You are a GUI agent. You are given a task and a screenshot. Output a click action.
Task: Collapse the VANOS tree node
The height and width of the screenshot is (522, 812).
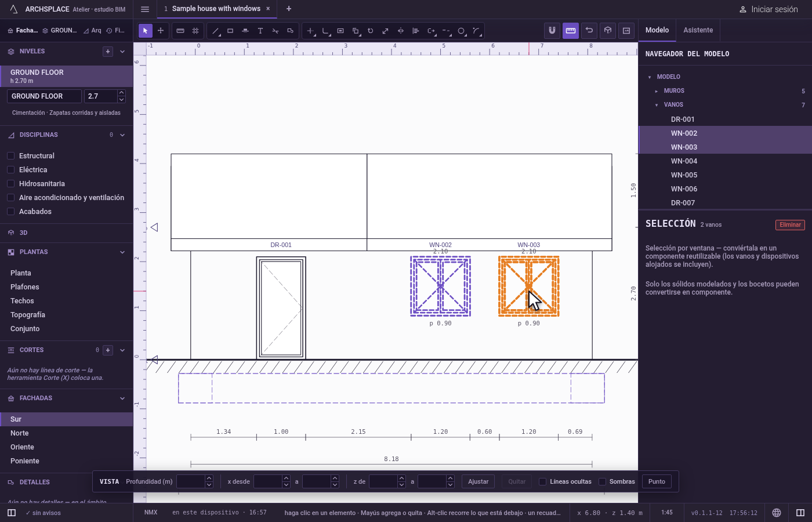click(x=657, y=105)
